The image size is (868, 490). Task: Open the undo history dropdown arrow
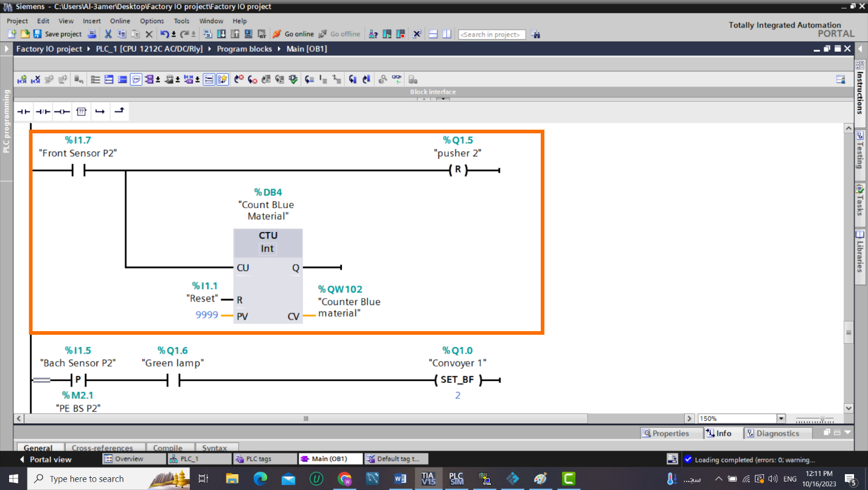tap(173, 34)
